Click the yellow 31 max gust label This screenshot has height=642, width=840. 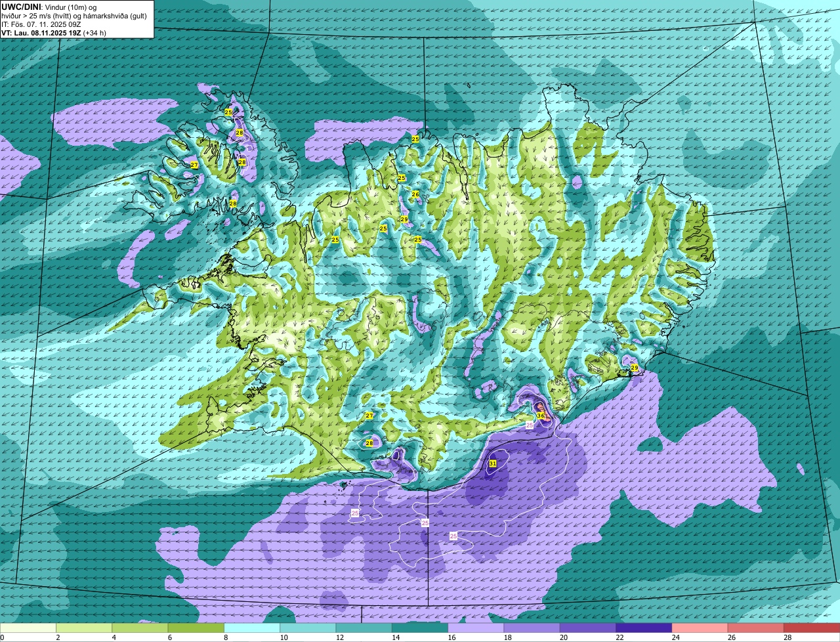click(x=493, y=463)
